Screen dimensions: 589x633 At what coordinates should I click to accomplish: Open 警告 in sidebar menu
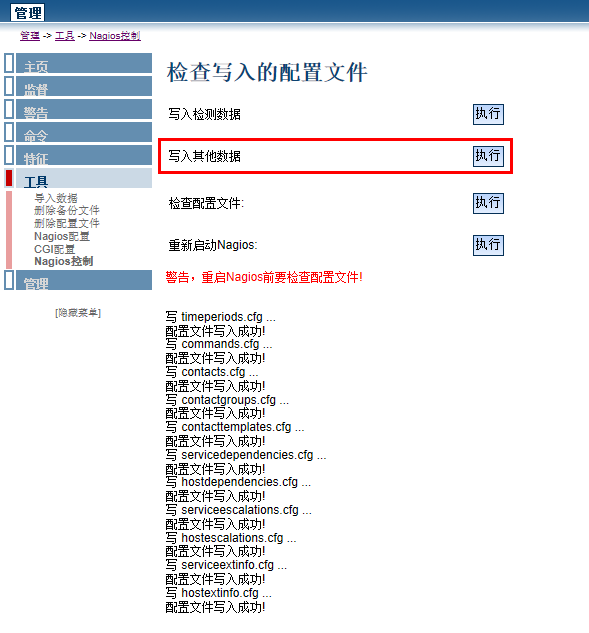click(x=84, y=109)
